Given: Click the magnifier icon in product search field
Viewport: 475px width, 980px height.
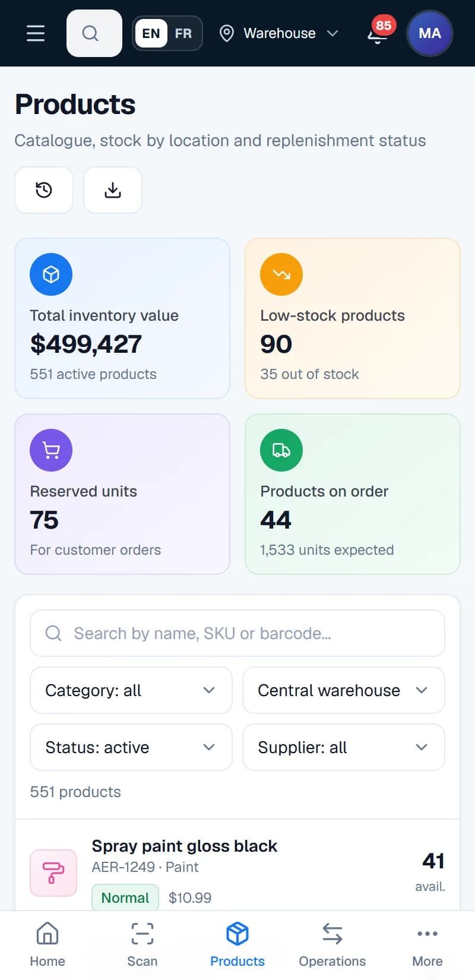Looking at the screenshot, I should 53,633.
